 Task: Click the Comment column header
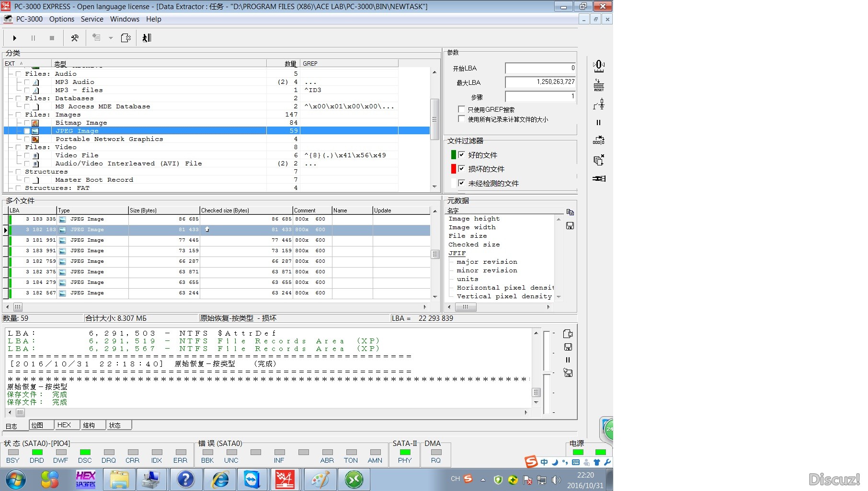(312, 210)
